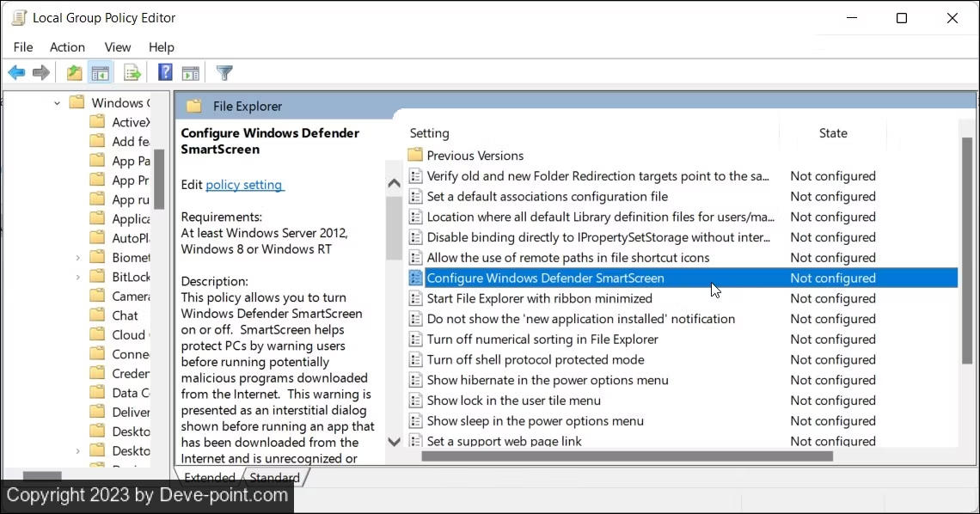
Task: Click the Filter funnel icon
Action: 224,73
